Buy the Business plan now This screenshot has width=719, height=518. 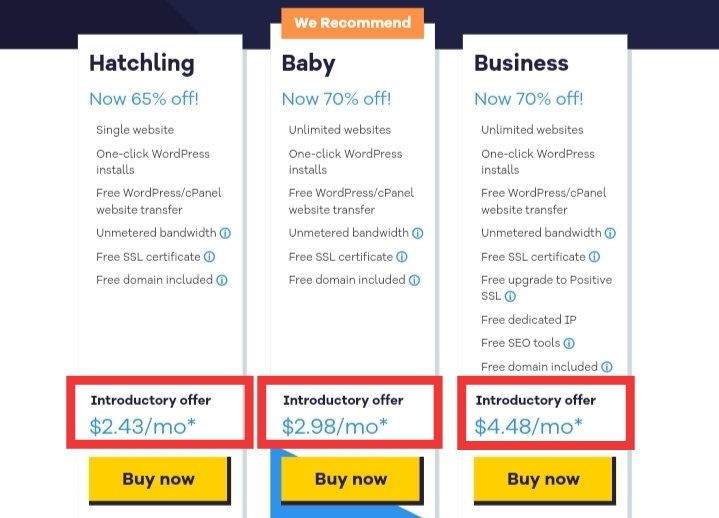coord(544,479)
